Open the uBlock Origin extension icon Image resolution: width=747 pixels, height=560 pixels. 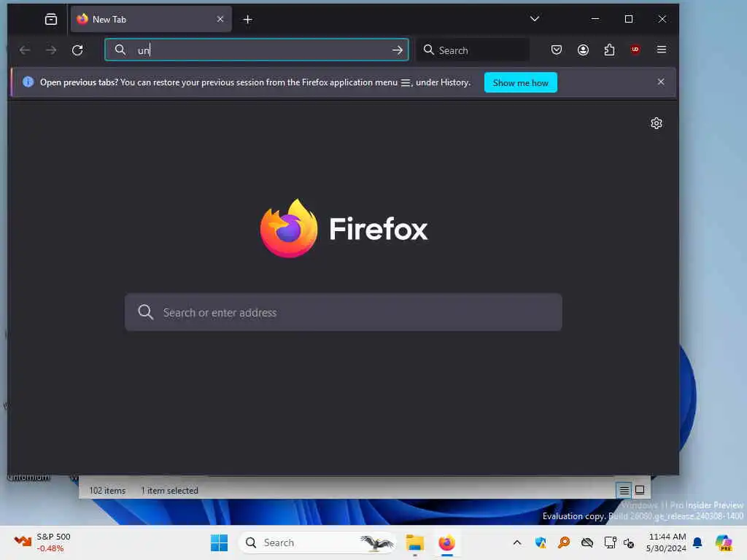(x=635, y=50)
